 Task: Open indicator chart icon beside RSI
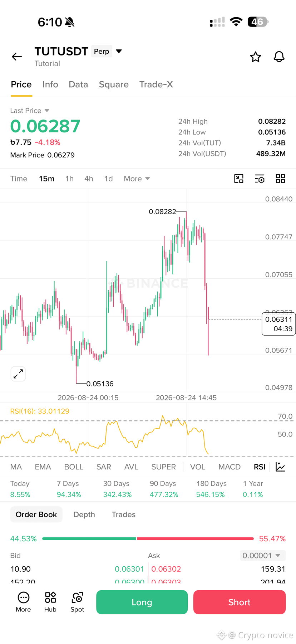pyautogui.click(x=281, y=467)
